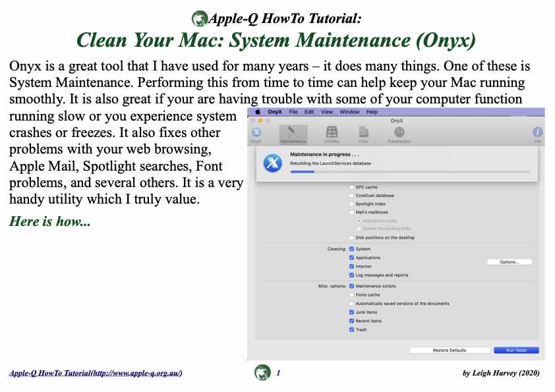Tick the Spotlight index checkbox
This screenshot has height=392, width=555.
coord(351,204)
